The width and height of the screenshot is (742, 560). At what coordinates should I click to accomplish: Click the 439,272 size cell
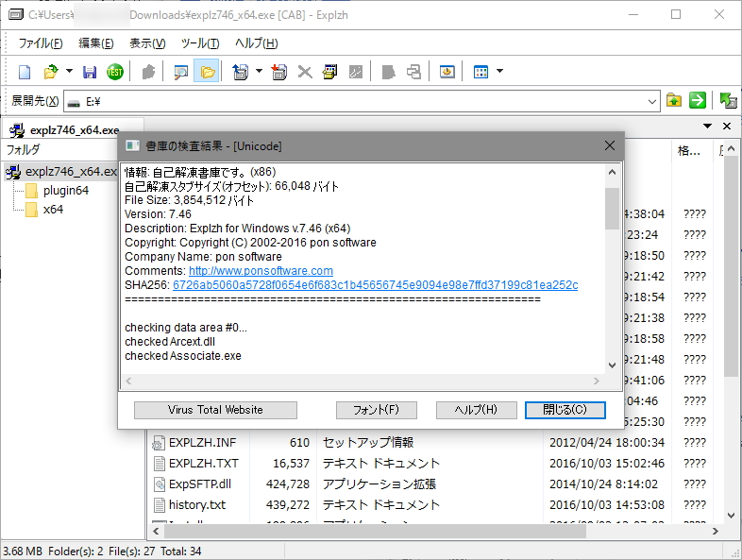tap(288, 505)
